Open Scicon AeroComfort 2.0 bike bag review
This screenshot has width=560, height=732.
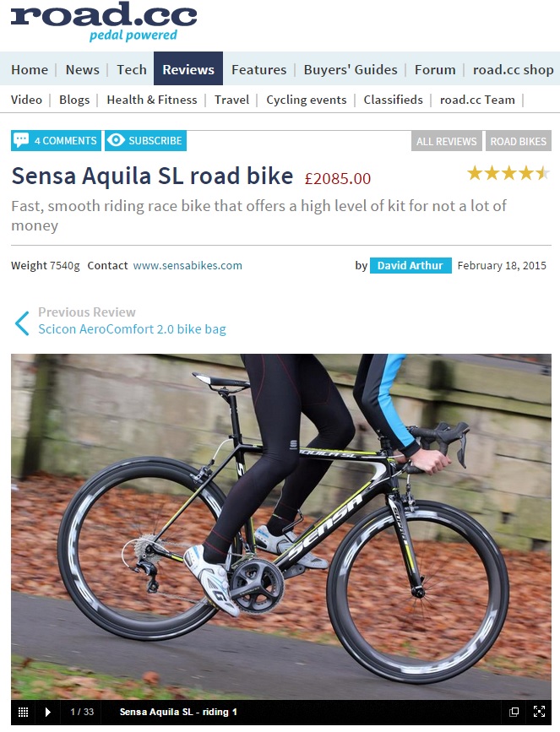132,329
